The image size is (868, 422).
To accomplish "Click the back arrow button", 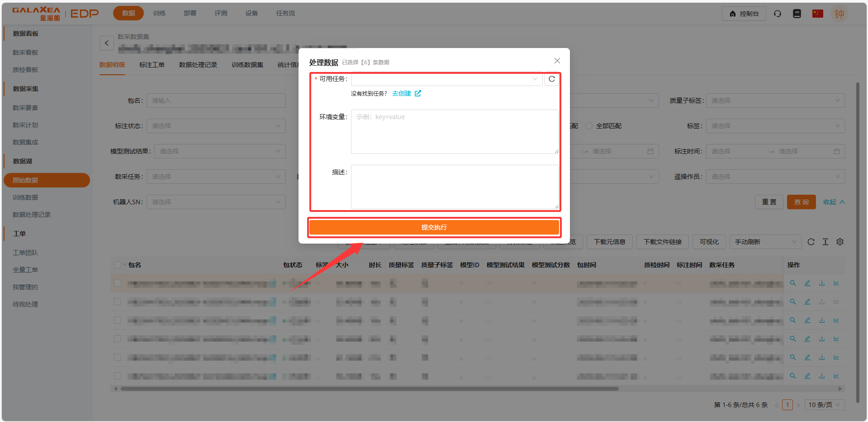I will [x=107, y=43].
